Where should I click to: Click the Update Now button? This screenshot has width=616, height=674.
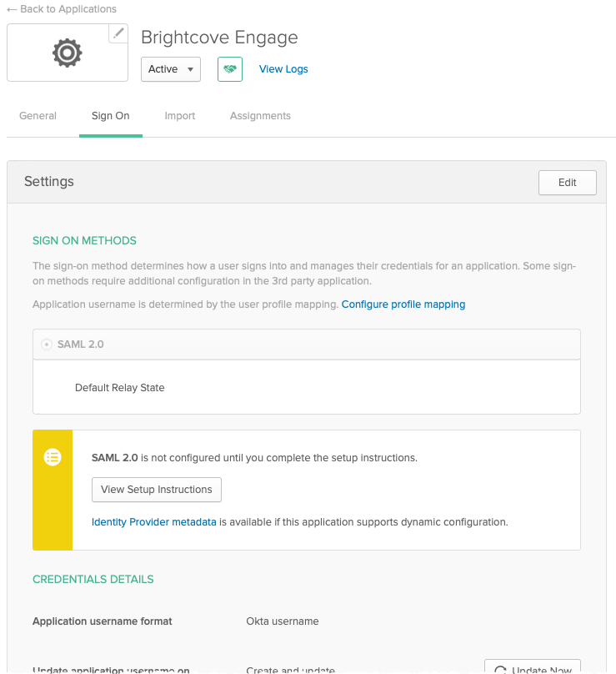point(533,667)
